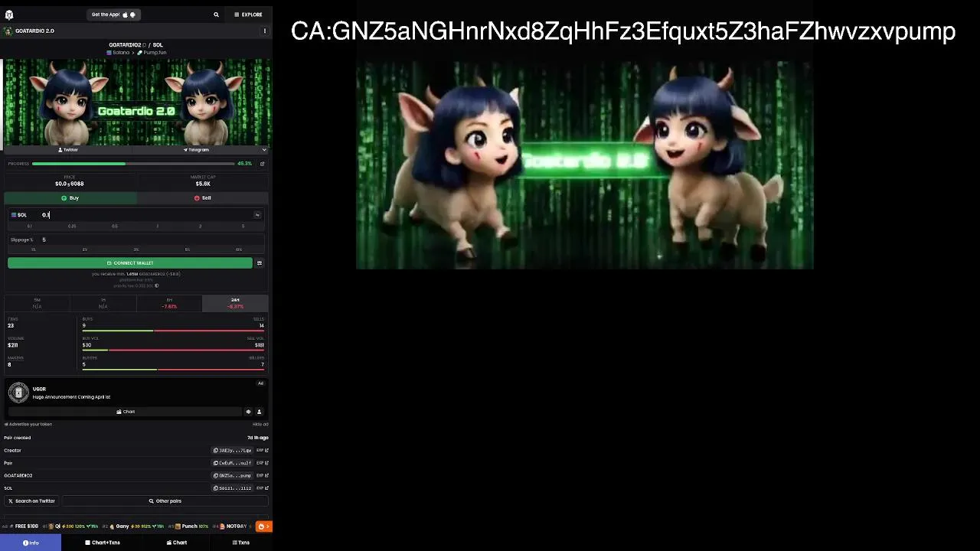Click the bonding curve progress bar
Viewport: 980px width, 551px height.
[133, 164]
